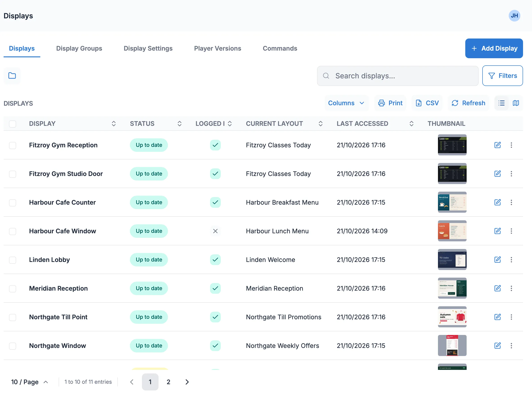This screenshot has width=532, height=403.
Task: Sort by the Current Layout column
Action: pyautogui.click(x=320, y=124)
